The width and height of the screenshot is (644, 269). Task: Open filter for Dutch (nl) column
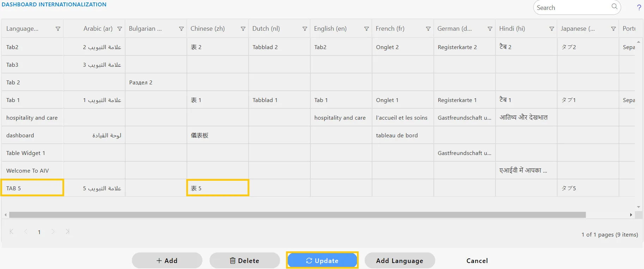pos(305,29)
